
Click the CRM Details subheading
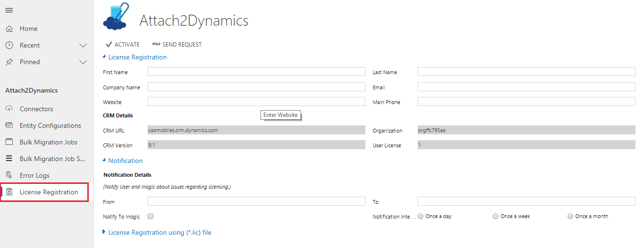click(x=118, y=115)
